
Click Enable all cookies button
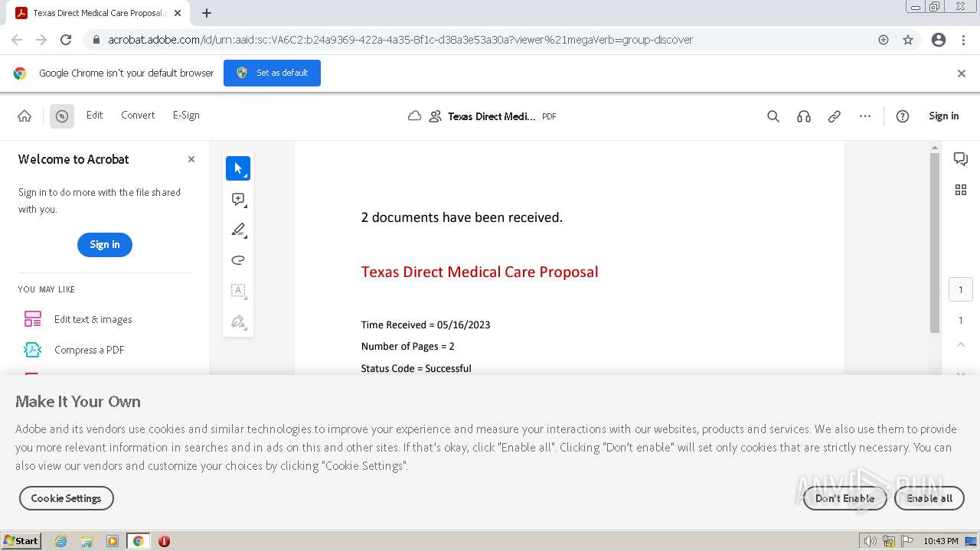point(929,498)
